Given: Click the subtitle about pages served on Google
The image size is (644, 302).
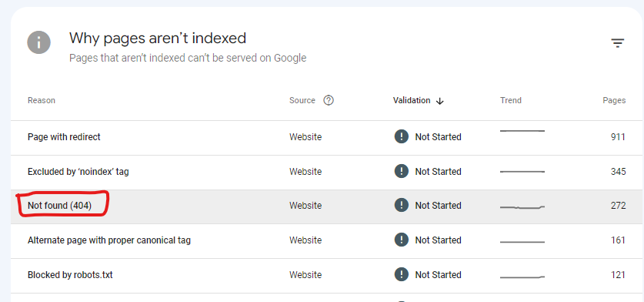Looking at the screenshot, I should coord(188,58).
